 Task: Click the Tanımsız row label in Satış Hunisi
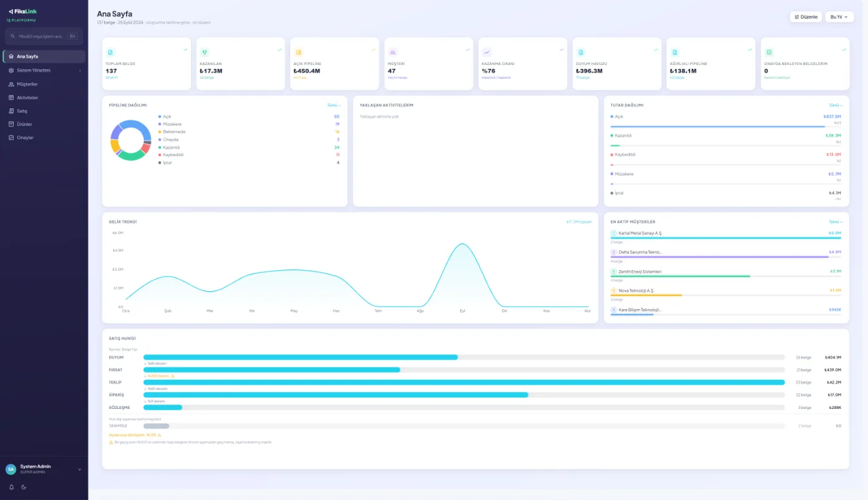point(117,426)
